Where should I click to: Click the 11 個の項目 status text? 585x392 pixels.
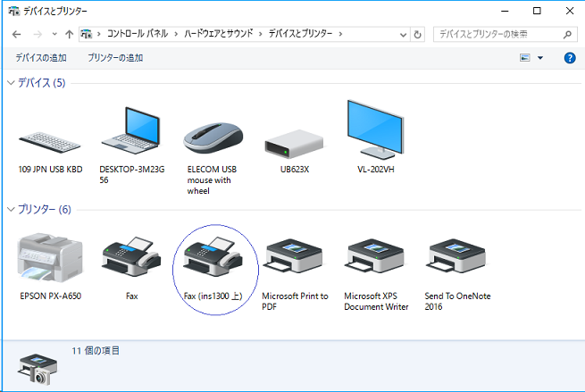[x=96, y=351]
